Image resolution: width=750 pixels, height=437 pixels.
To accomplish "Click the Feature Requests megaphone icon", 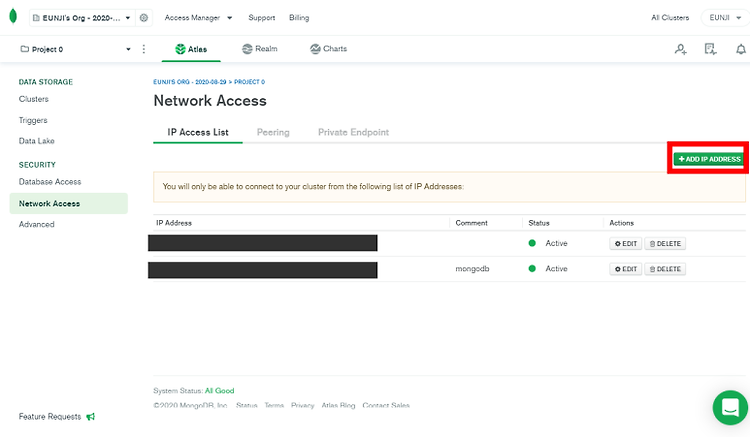I will point(90,417).
